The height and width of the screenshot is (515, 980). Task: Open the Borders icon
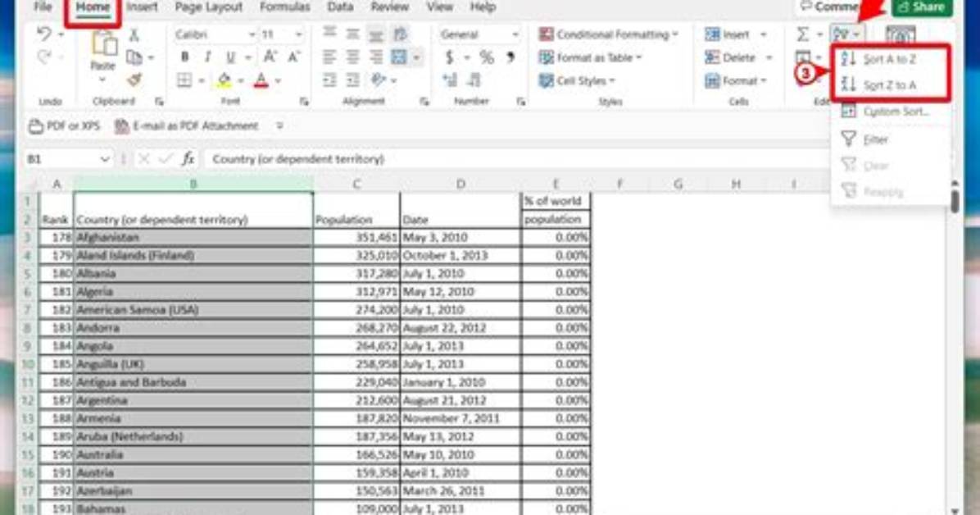pos(184,80)
